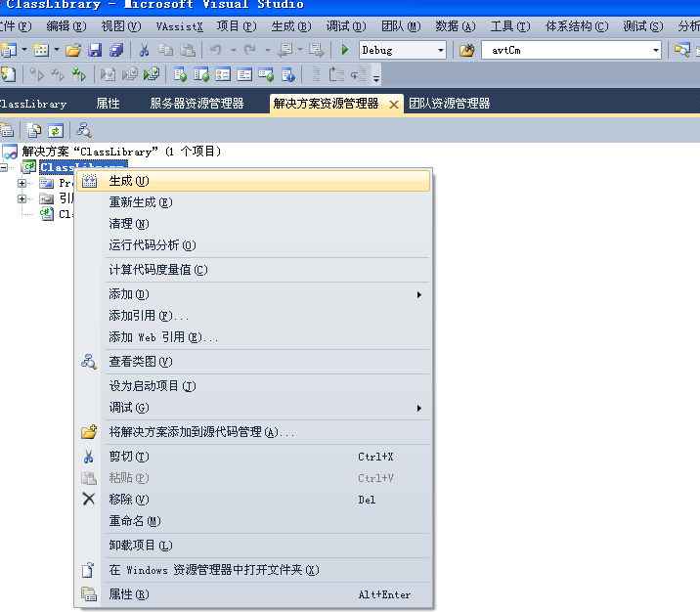The height and width of the screenshot is (613, 700).
Task: Choose 卸载项目(L) menu entry
Action: tap(253, 546)
